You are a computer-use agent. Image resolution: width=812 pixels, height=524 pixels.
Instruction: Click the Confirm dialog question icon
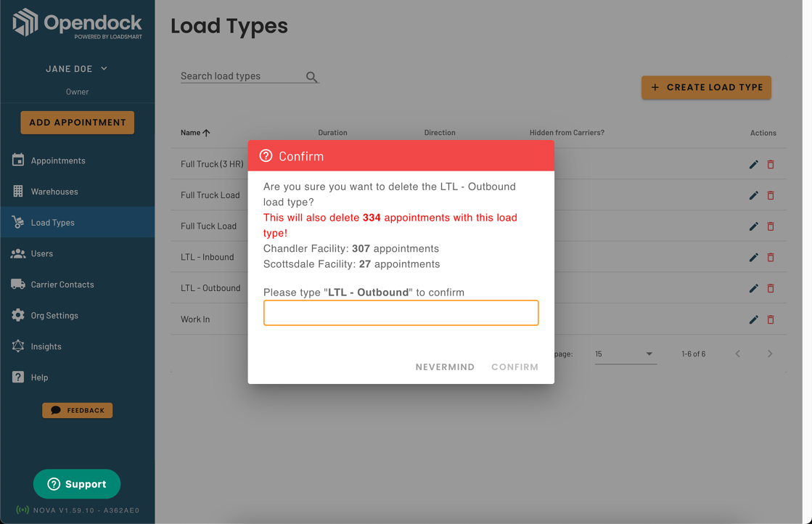(x=266, y=156)
